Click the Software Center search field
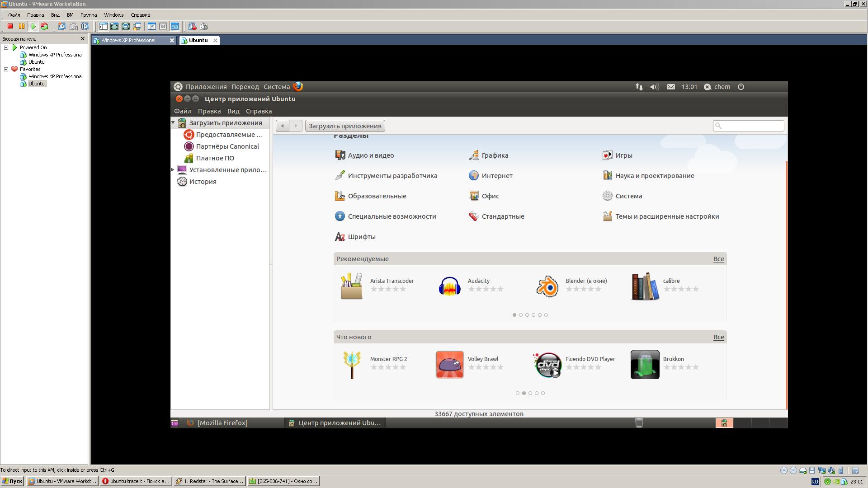Image resolution: width=868 pixels, height=488 pixels. 748,126
